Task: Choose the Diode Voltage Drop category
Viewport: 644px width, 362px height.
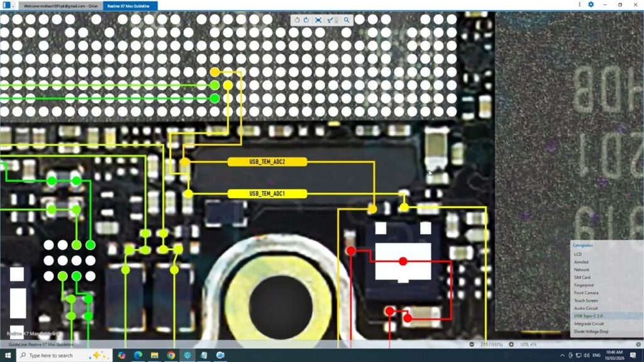Action: pyautogui.click(x=591, y=331)
